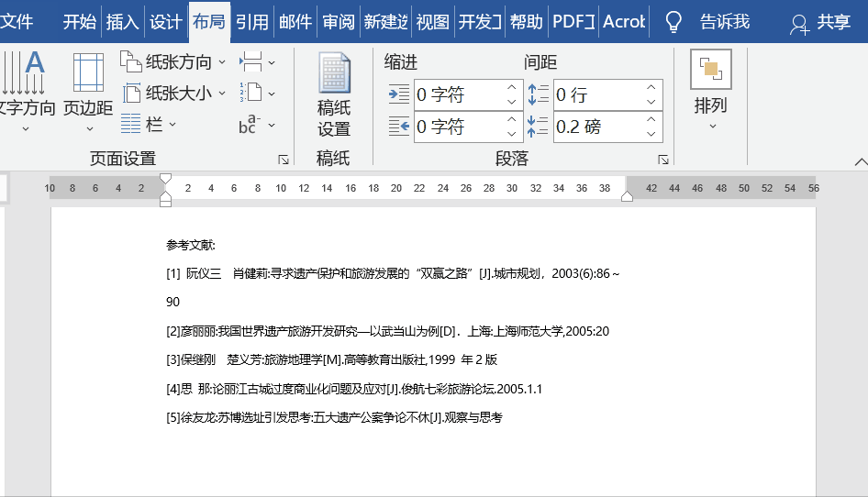Increase spacing before with up arrow
The image size is (868, 497).
(651, 87)
